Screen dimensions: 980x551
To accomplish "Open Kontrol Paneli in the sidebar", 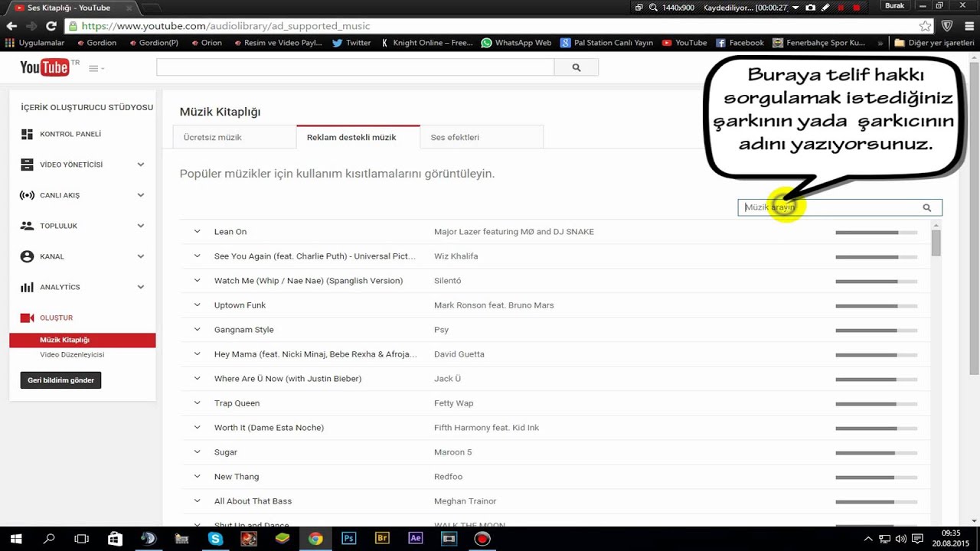I will [x=70, y=134].
